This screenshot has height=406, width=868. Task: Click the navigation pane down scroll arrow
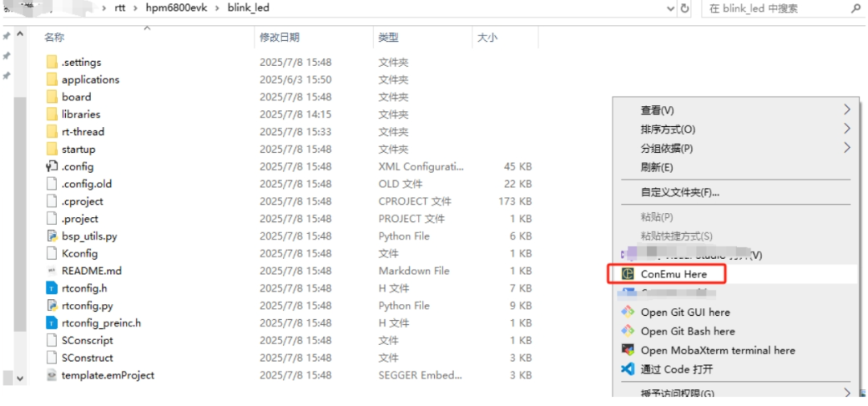20,379
